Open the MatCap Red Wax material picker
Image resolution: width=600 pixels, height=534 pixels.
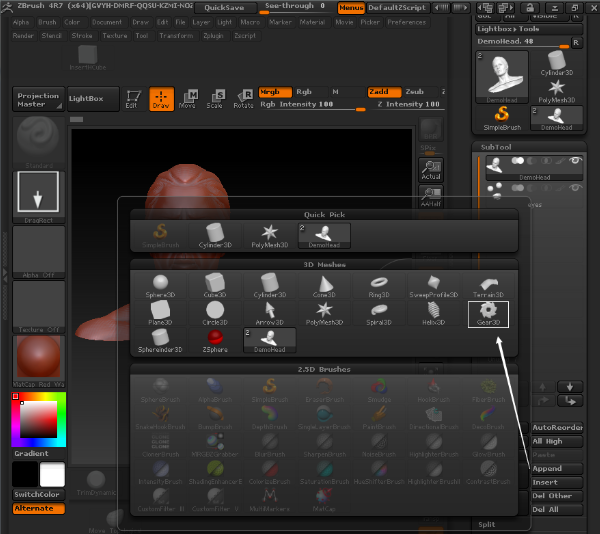point(38,362)
